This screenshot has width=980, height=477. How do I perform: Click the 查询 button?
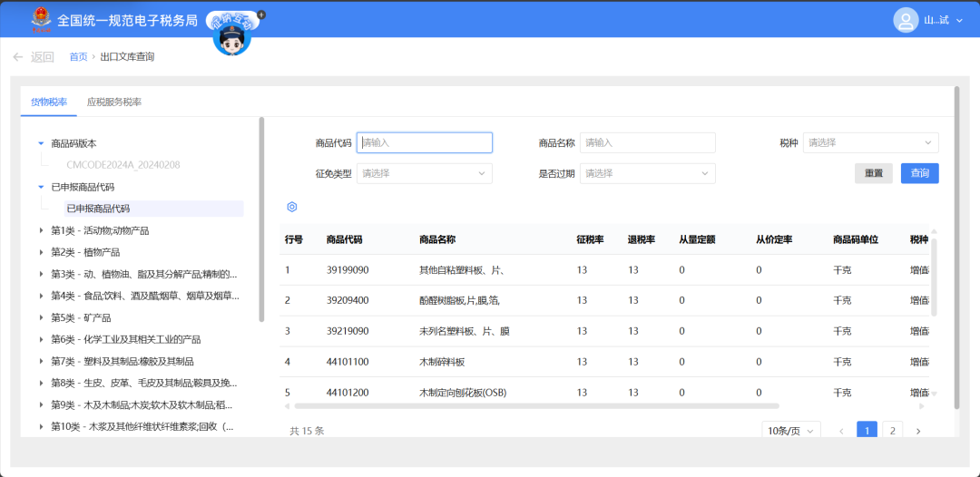(920, 173)
